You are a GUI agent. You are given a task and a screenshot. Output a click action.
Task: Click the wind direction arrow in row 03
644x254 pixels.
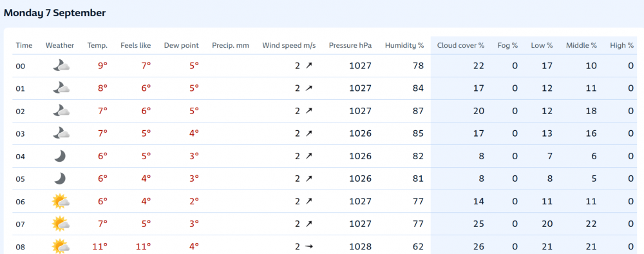[309, 133]
